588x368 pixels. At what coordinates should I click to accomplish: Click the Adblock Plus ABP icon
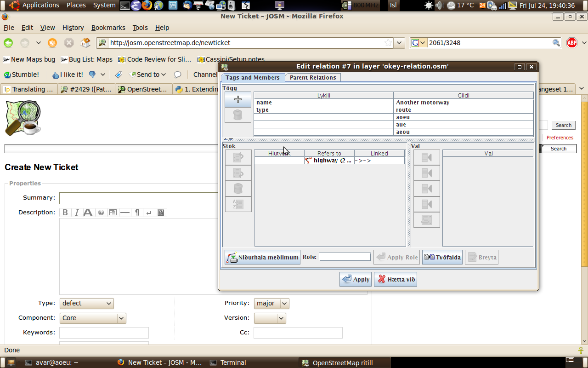[x=571, y=43]
